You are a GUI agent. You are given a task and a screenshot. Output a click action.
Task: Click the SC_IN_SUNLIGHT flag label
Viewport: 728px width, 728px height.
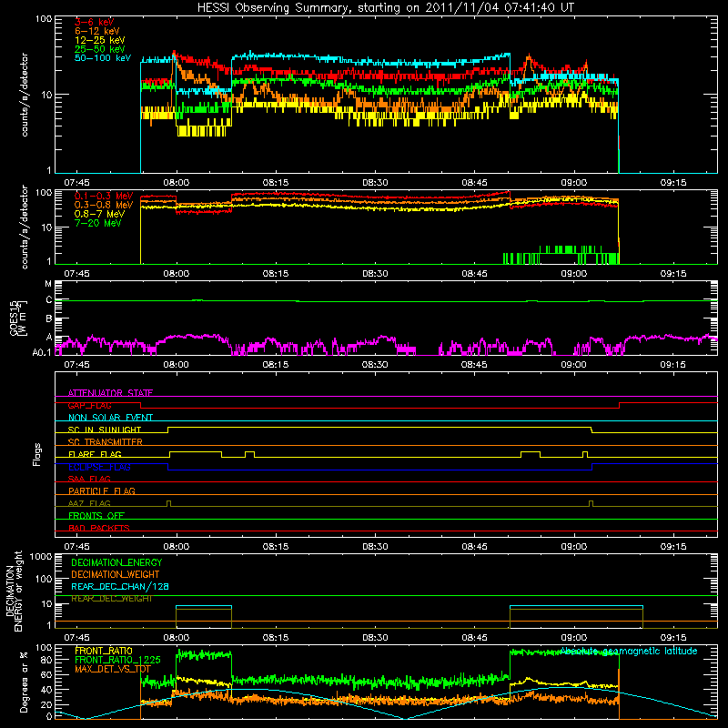tap(105, 430)
